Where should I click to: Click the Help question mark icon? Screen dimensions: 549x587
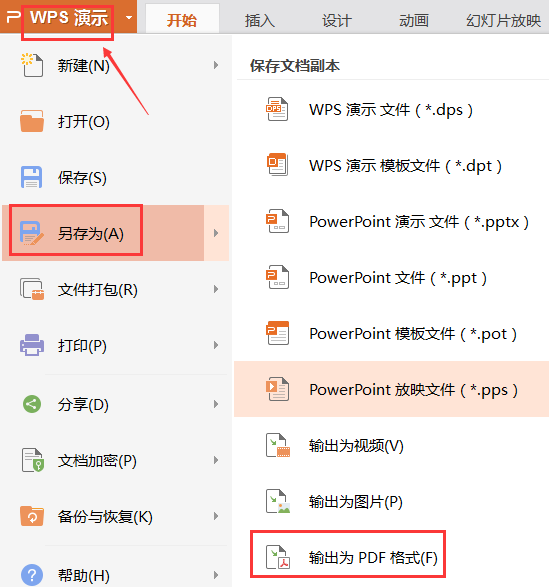pyautogui.click(x=32, y=575)
